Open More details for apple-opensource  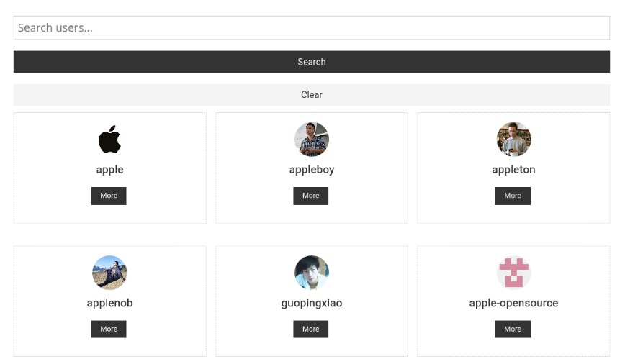pyautogui.click(x=513, y=329)
